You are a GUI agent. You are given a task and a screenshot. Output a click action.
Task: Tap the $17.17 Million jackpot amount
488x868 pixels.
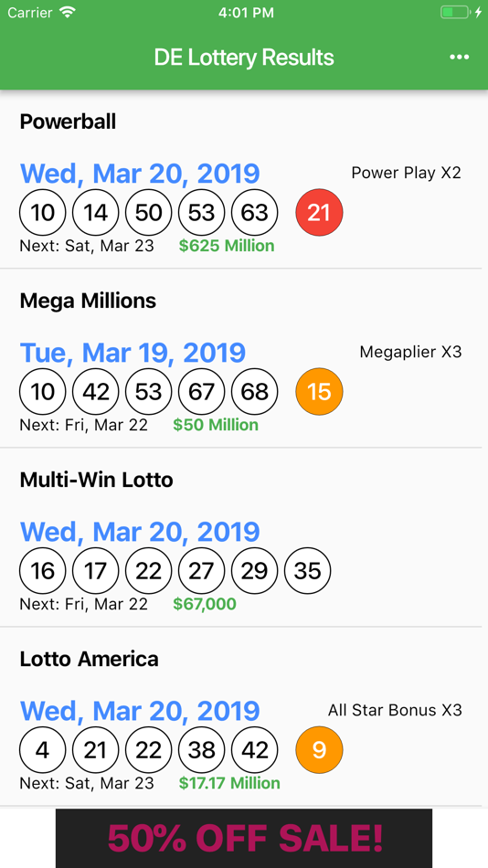[x=229, y=783]
